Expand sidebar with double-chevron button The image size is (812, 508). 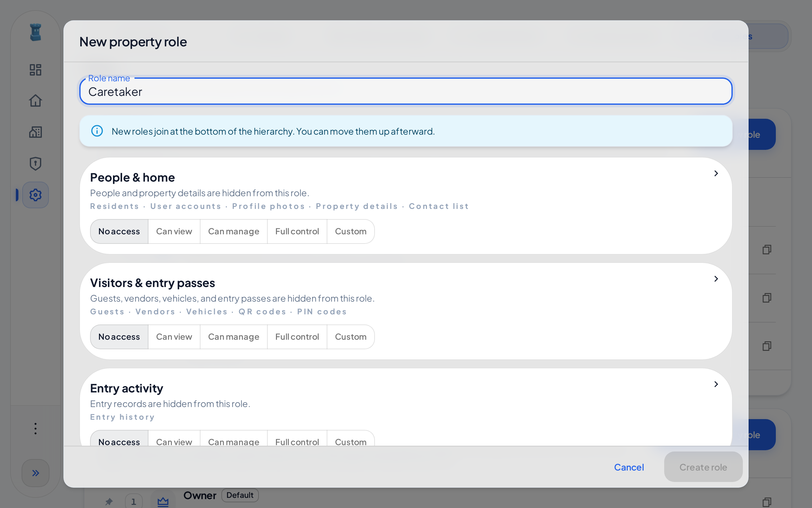(x=35, y=473)
